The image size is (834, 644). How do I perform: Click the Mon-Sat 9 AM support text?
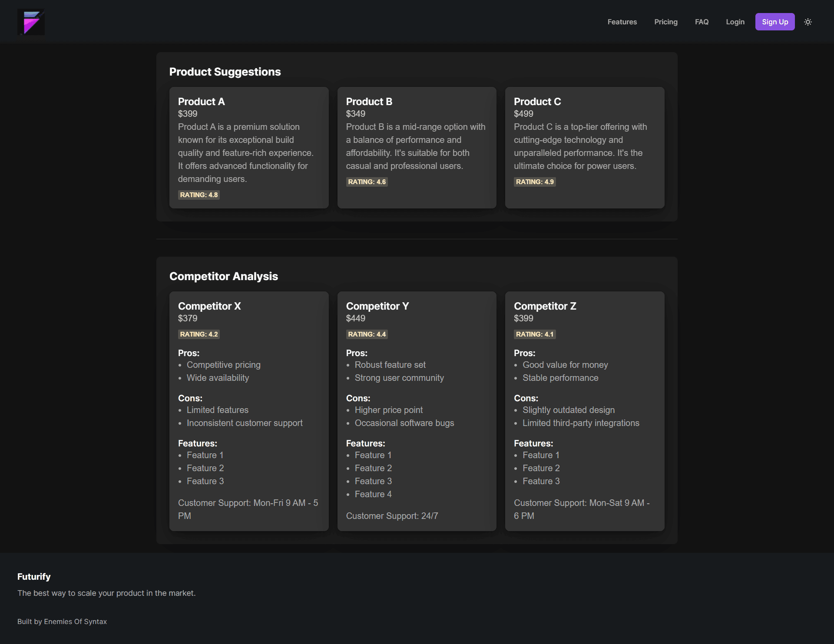click(x=585, y=510)
